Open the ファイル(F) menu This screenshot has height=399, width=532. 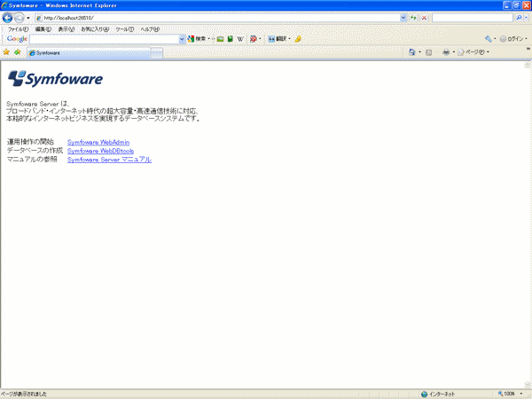[18, 28]
